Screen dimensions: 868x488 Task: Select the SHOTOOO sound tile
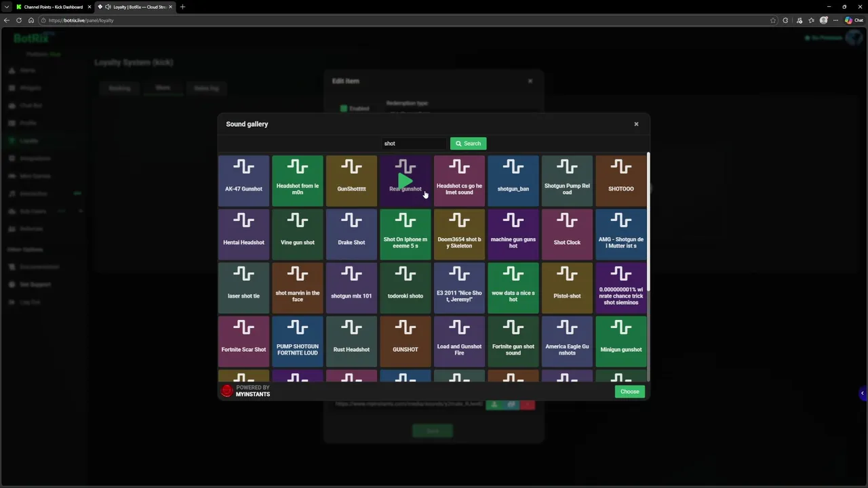tap(620, 181)
